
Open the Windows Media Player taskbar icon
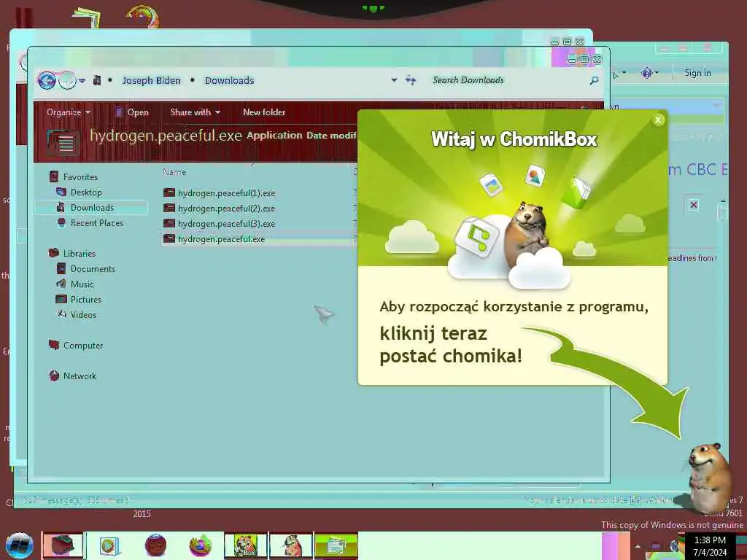109,545
